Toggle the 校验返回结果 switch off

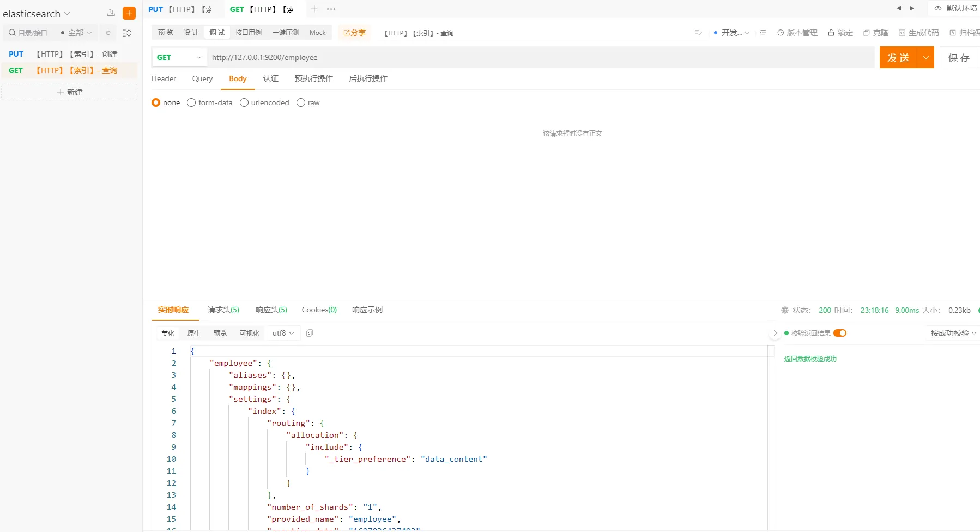tap(840, 333)
